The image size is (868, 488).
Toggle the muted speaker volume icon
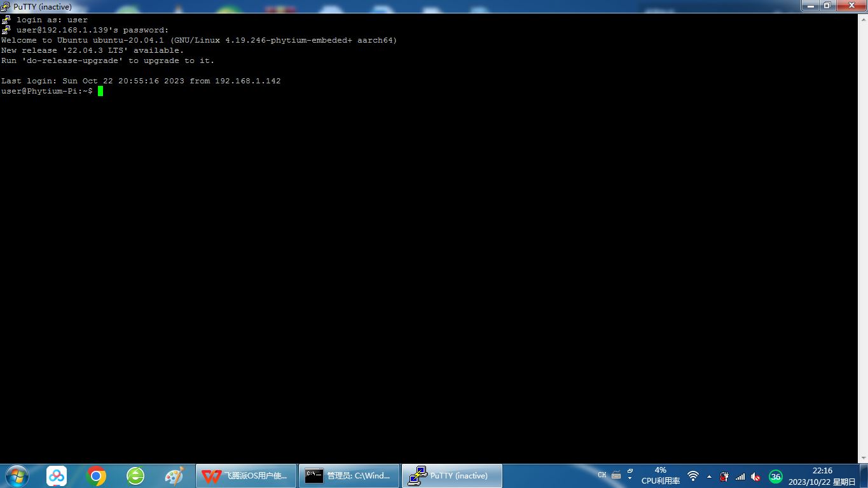(x=756, y=476)
